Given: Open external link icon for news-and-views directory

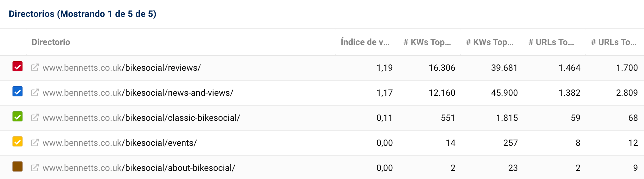Looking at the screenshot, I should [35, 93].
